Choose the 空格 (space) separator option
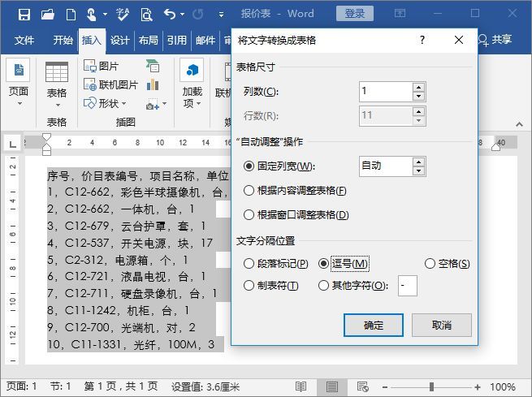 [x=430, y=263]
